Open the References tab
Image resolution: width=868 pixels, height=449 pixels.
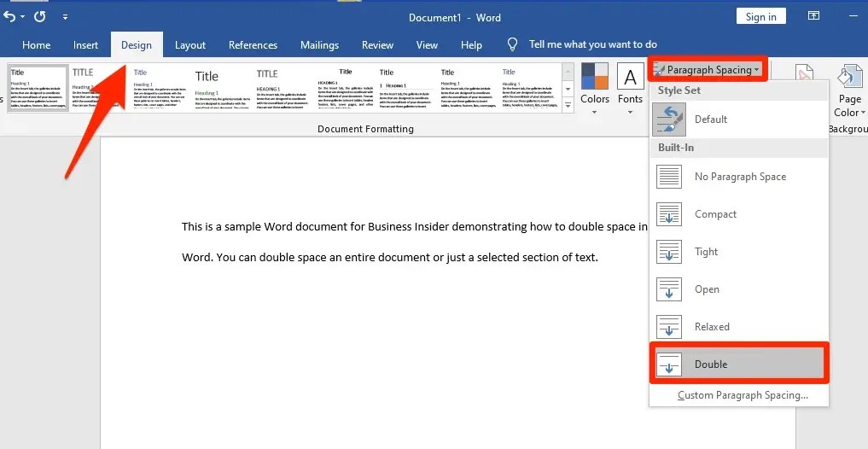tap(253, 45)
